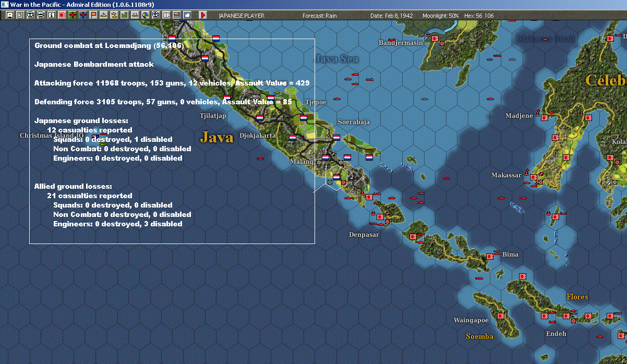Click the Waingapoe map label

pos(471,320)
